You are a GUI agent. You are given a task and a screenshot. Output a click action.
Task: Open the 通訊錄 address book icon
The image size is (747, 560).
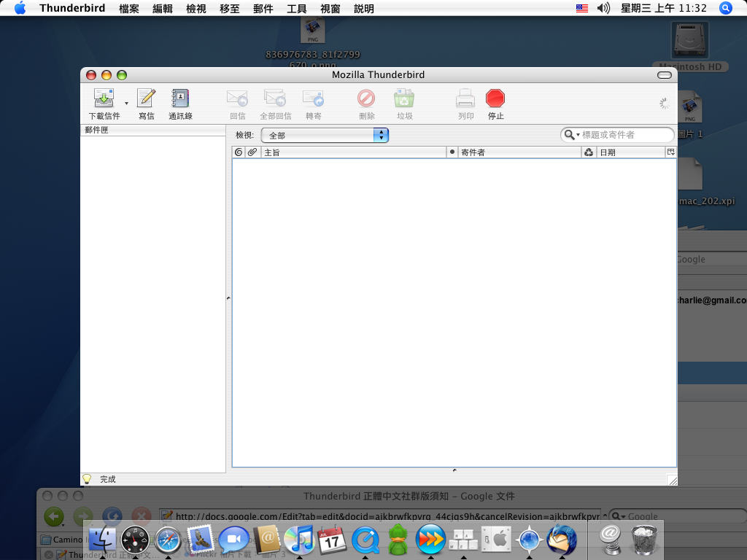coord(180,98)
